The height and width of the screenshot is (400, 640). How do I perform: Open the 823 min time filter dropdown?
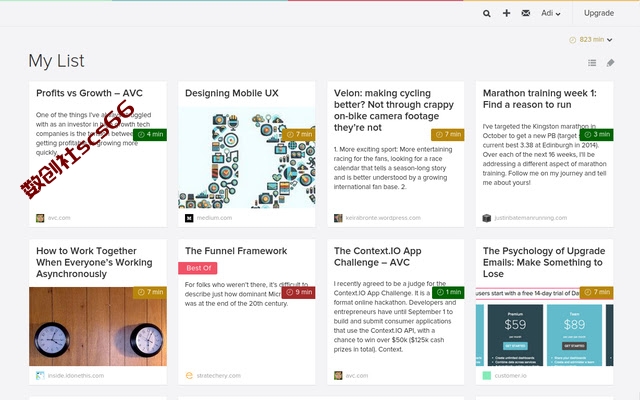click(x=591, y=40)
